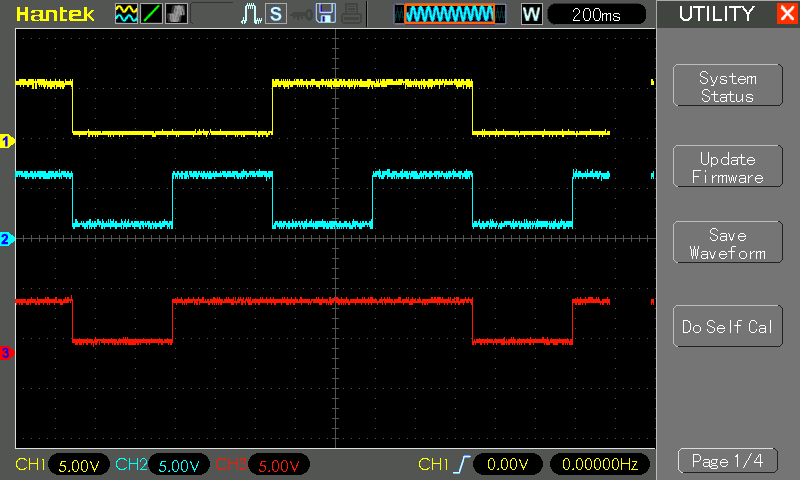Screen dimensions: 800x480
Task: Click the yellow waveform display icon
Action: tap(126, 14)
